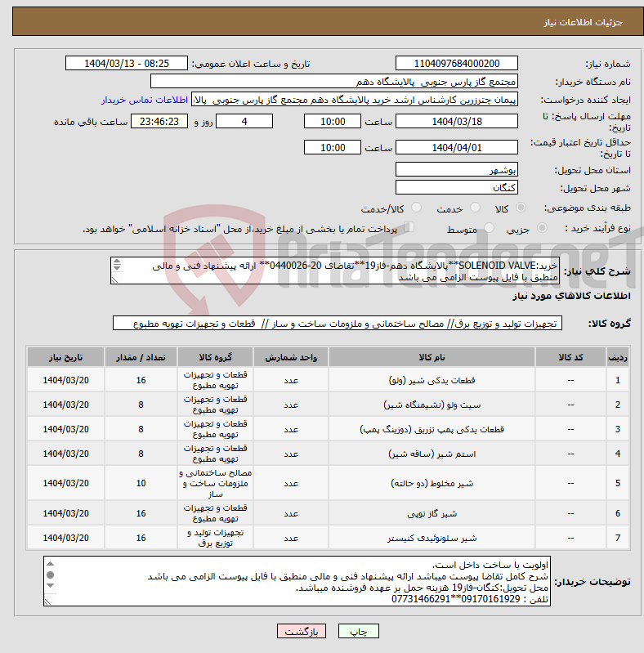644x653 pixels.
Task: Click the request creator field
Action: [355, 100]
